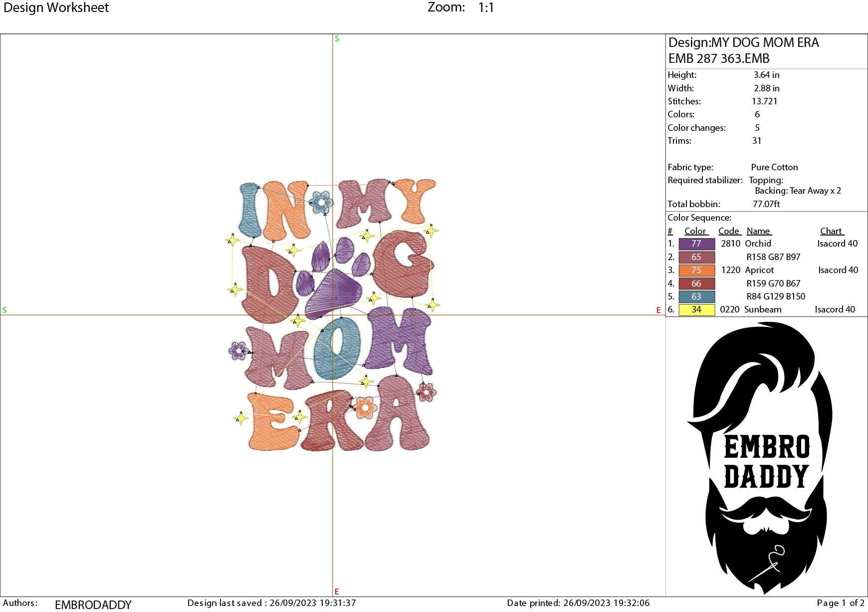Select the Orchid color swatch numbered 77
The height and width of the screenshot is (612, 868).
pos(696,244)
